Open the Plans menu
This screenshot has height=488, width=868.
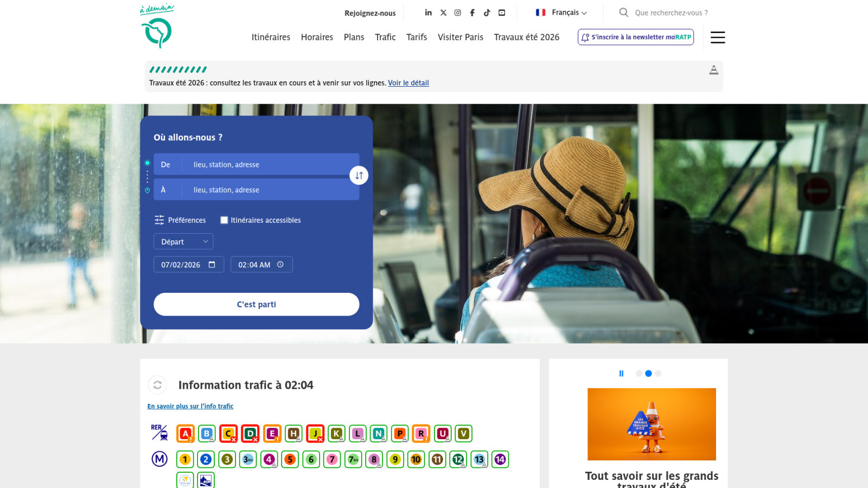coord(354,37)
